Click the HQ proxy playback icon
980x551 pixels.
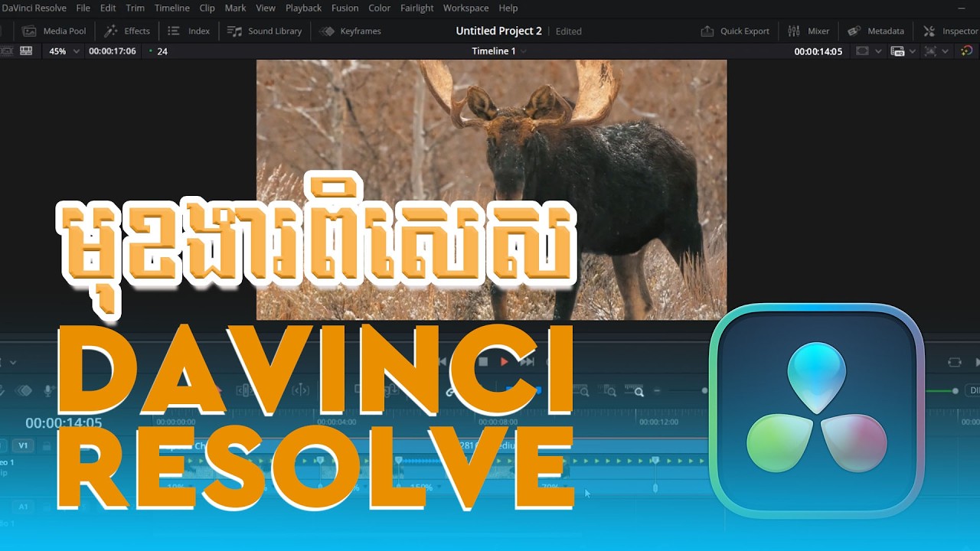coord(898,51)
